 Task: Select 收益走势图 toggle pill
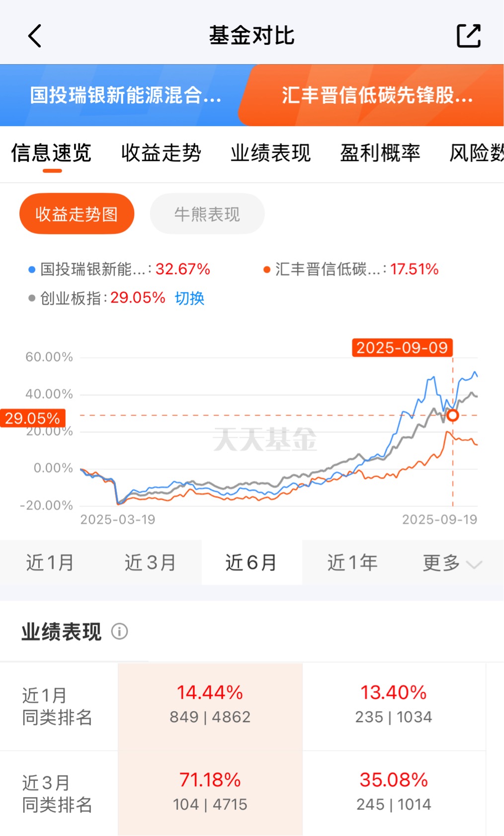[x=77, y=214]
